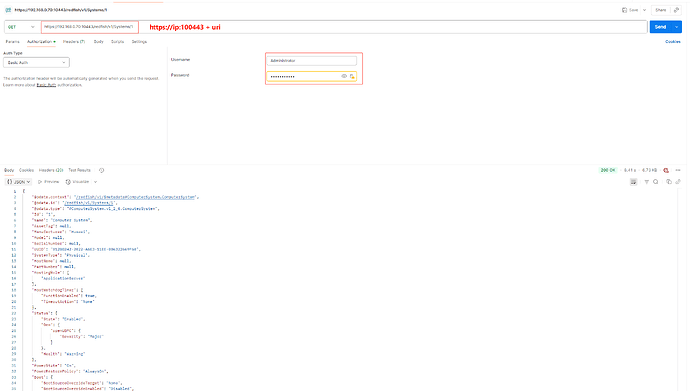Switch to the Settings tab

139,41
